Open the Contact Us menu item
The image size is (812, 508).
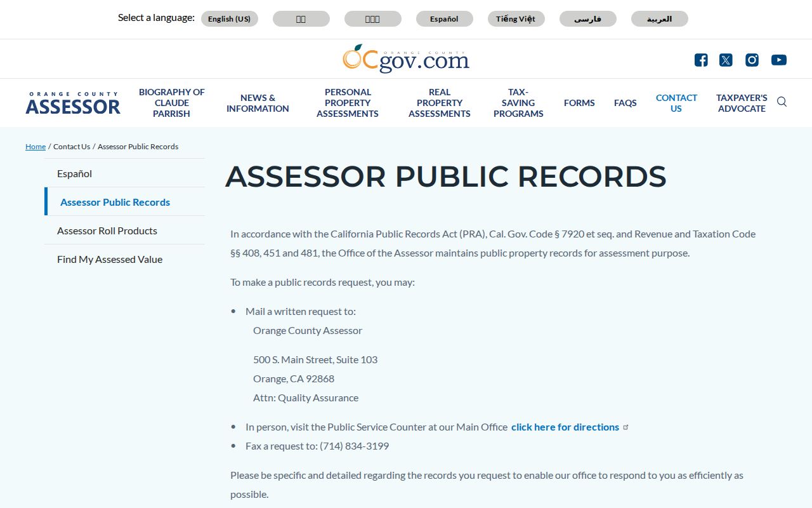676,103
